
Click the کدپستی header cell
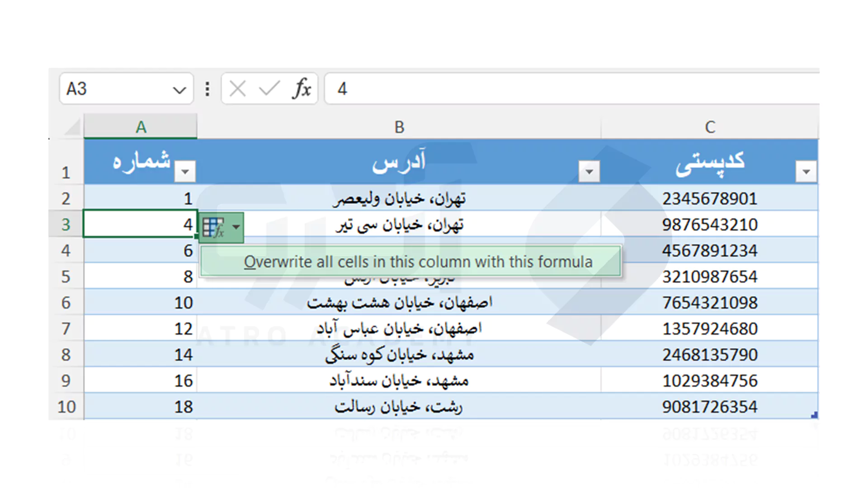710,161
